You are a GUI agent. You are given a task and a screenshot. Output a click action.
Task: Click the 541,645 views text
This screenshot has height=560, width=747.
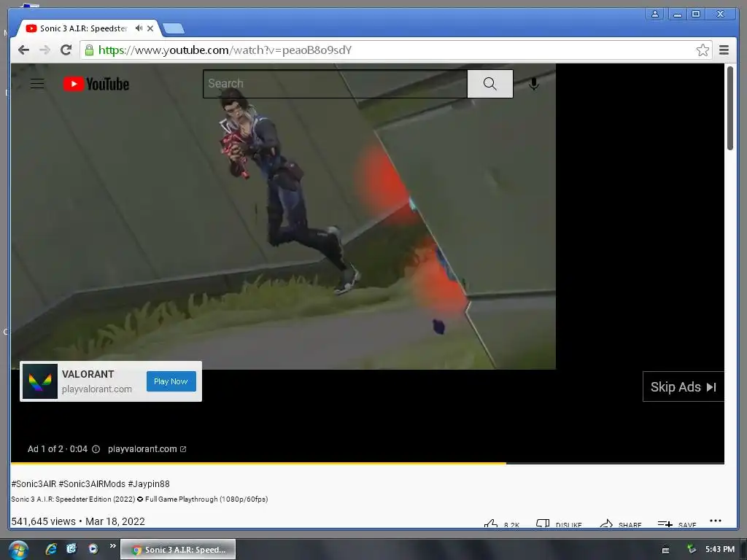click(43, 521)
